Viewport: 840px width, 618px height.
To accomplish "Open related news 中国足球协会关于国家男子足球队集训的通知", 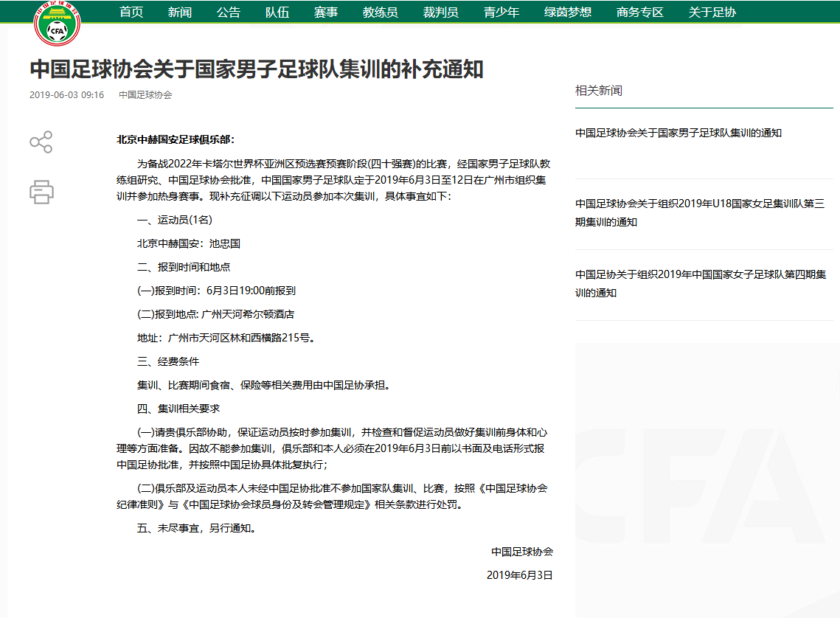I will (678, 133).
